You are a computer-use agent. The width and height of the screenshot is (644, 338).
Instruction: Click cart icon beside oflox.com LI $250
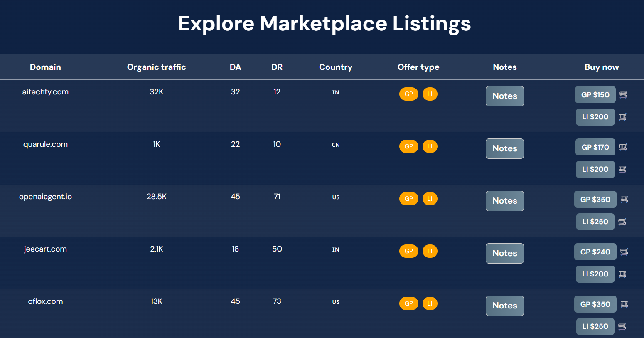tap(622, 327)
